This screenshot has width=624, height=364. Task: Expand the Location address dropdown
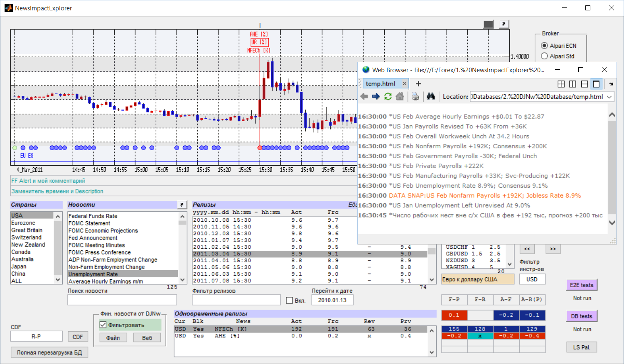[x=609, y=97]
